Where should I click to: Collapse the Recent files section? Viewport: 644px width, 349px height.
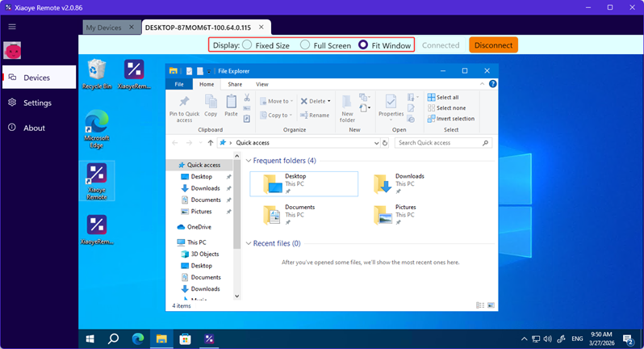[249, 243]
